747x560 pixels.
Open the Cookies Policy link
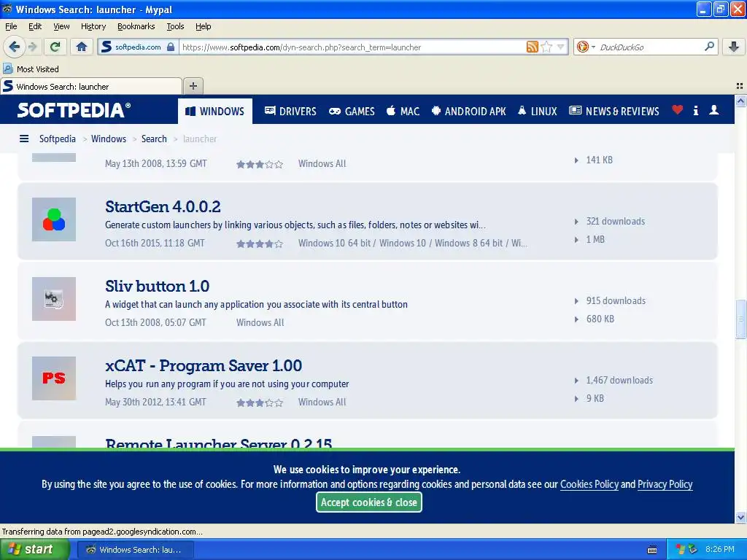pos(589,484)
